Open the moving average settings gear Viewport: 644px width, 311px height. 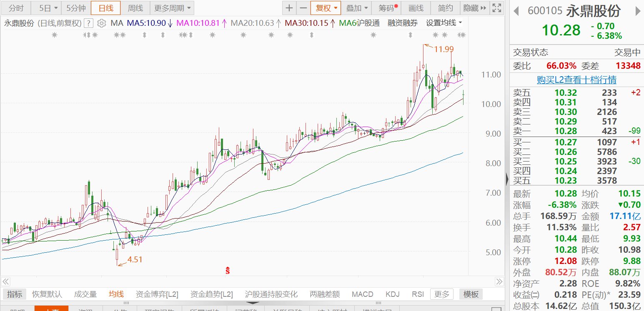pos(101,23)
